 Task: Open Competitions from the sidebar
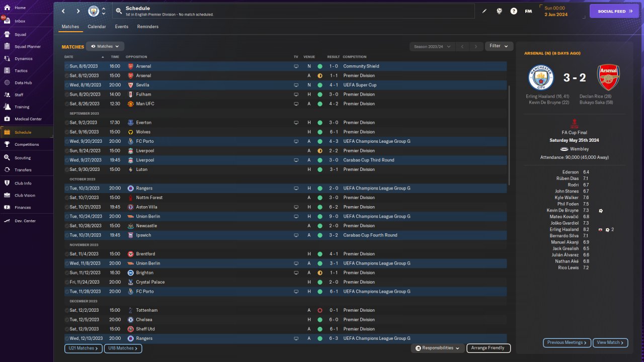[27, 144]
